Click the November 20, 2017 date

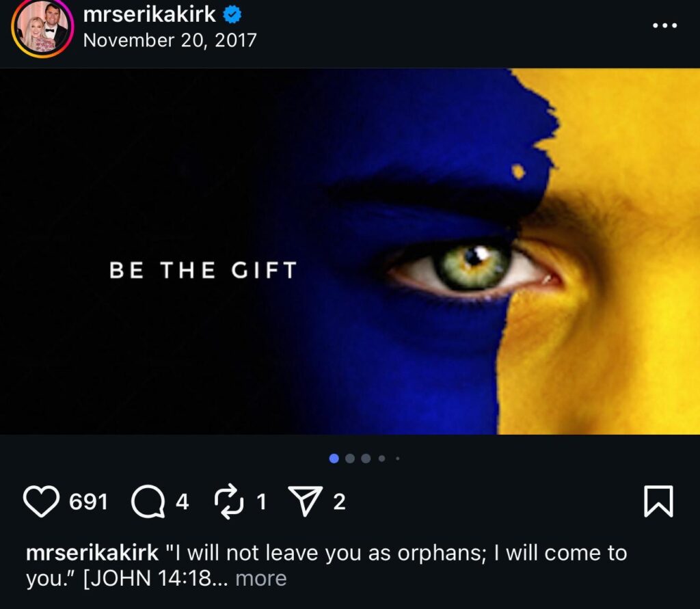click(x=170, y=40)
